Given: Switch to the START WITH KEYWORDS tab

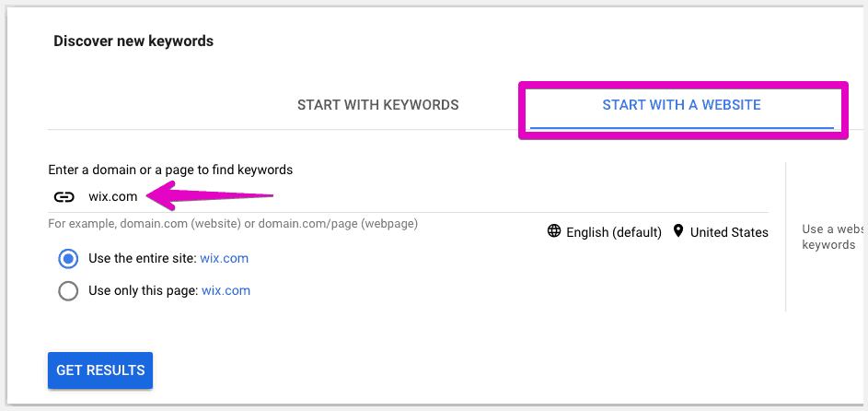Looking at the screenshot, I should tap(378, 105).
